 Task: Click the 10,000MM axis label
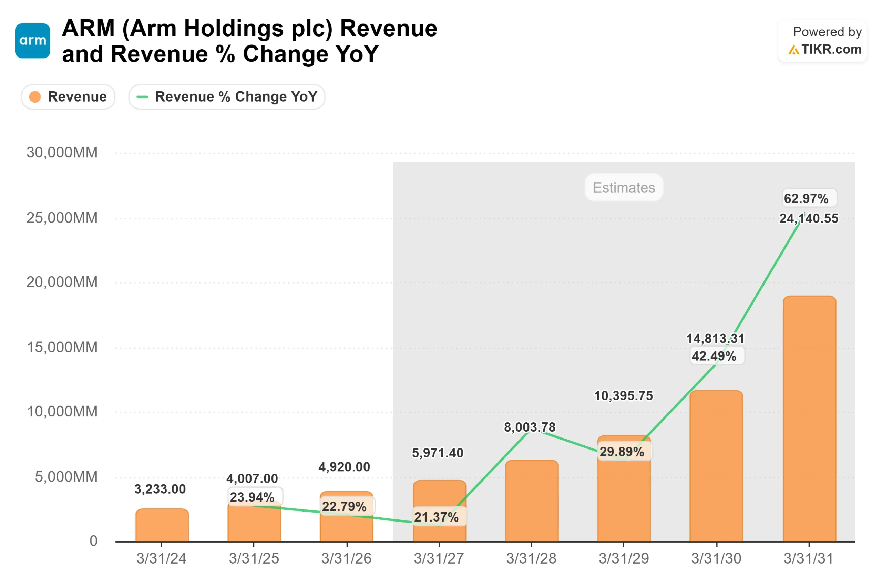[x=62, y=412]
